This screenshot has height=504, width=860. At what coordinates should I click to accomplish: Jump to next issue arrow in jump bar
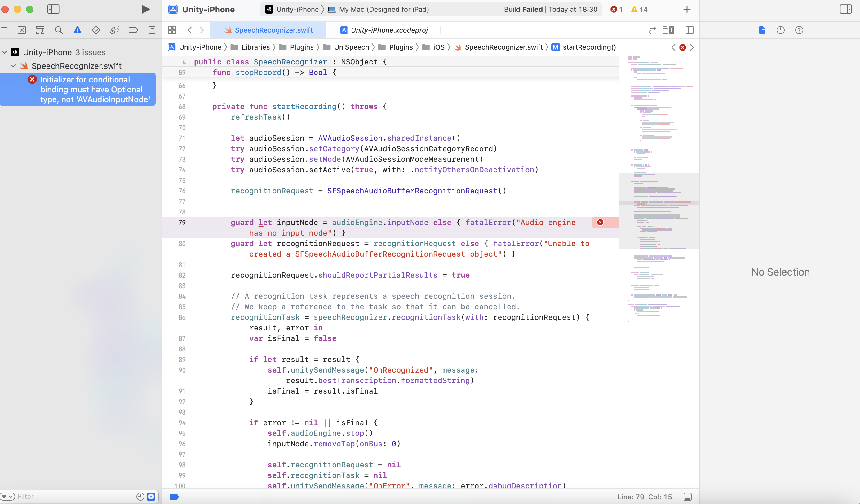(x=692, y=47)
